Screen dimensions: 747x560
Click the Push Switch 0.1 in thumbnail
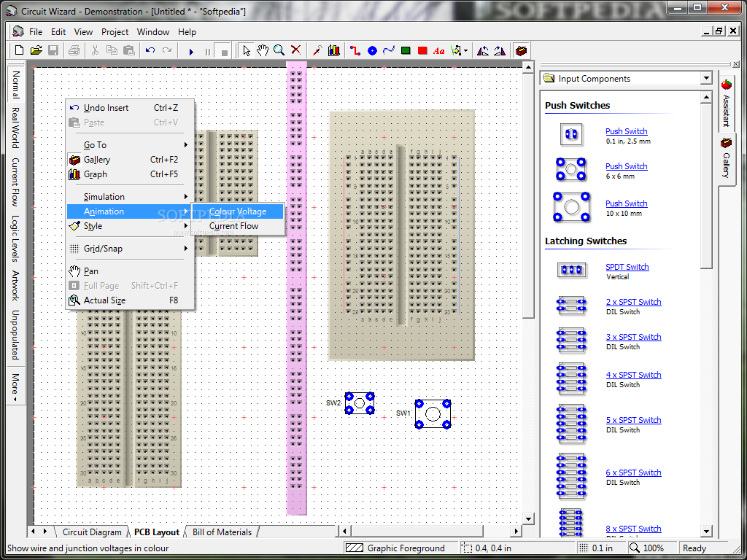(x=571, y=135)
